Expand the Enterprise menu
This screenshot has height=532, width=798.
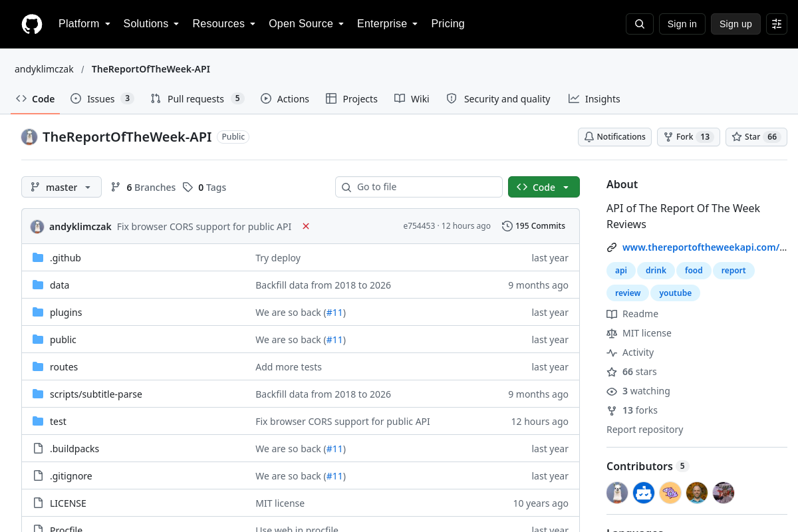point(388,24)
